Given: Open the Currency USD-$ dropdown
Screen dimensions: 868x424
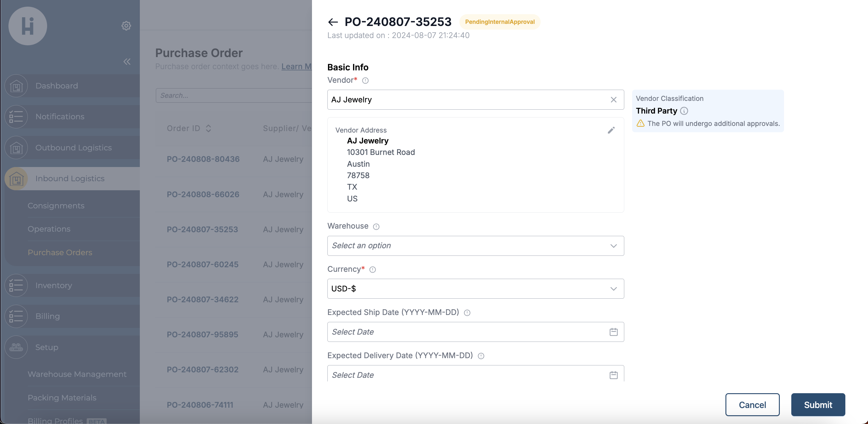Looking at the screenshot, I should pyautogui.click(x=475, y=289).
